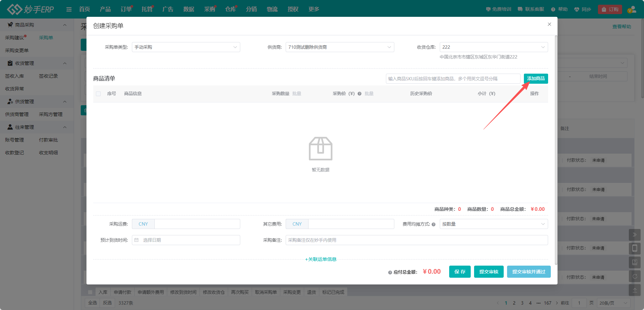Check the checkbox beside 入库 tab
644x310 pixels.
[x=90, y=292]
